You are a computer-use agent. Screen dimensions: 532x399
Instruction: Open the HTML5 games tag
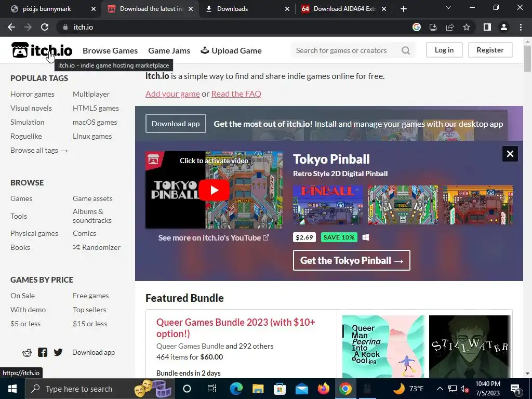96,108
